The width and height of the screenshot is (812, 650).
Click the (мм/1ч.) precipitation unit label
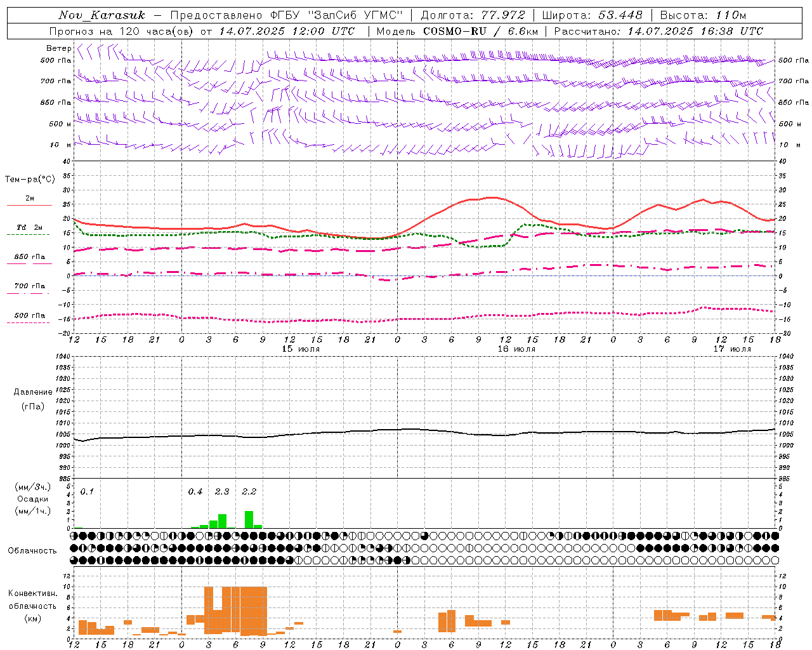tap(33, 511)
